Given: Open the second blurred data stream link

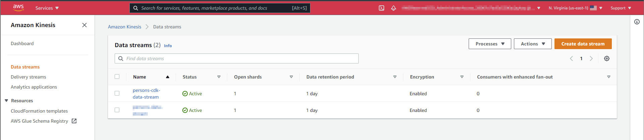Looking at the screenshot, I should click(148, 110).
